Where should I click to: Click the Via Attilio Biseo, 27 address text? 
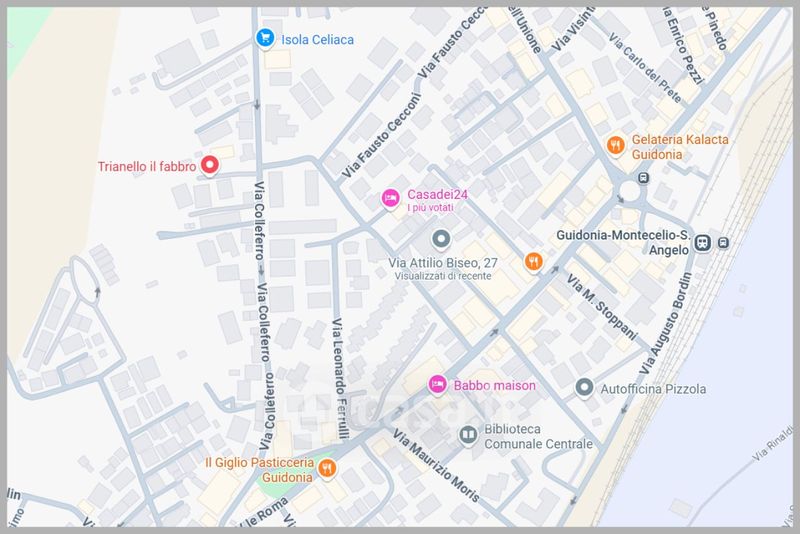[442, 263]
